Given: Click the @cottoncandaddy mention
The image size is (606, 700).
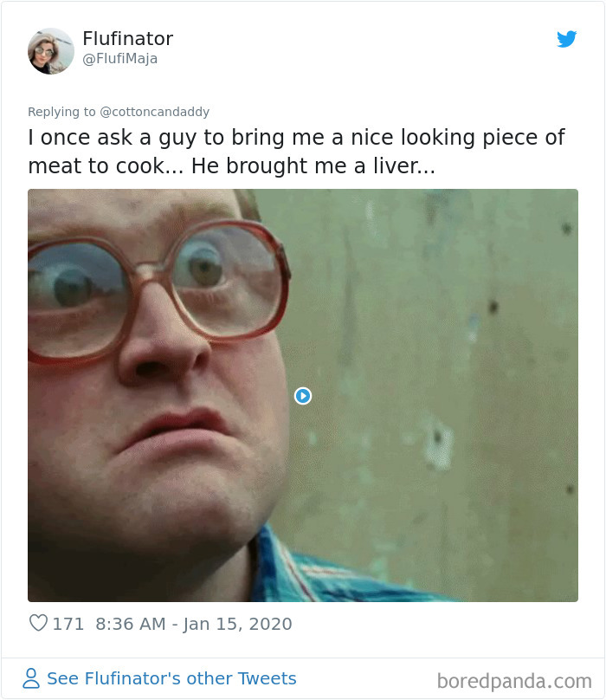Looking at the screenshot, I should coord(156,111).
